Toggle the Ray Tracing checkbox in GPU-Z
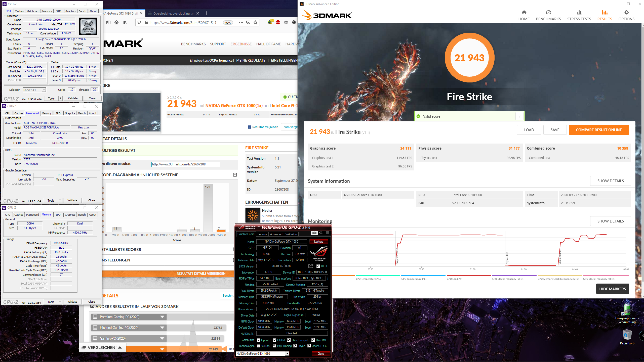The height and width of the screenshot is (362, 644). (274, 346)
